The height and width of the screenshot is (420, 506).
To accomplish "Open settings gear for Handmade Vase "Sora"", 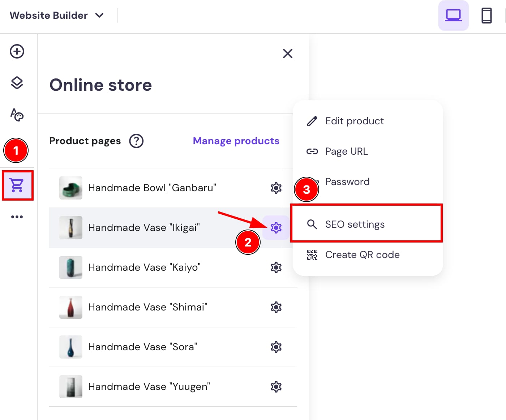I will 276,347.
